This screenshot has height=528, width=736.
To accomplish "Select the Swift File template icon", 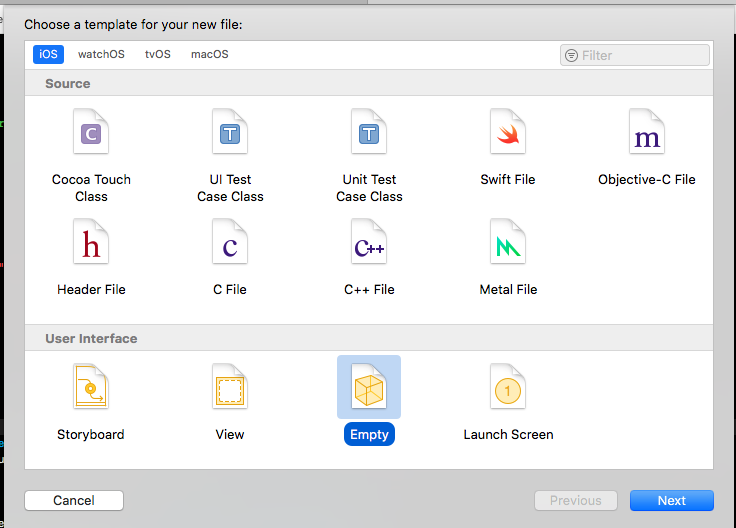I will coord(508,131).
